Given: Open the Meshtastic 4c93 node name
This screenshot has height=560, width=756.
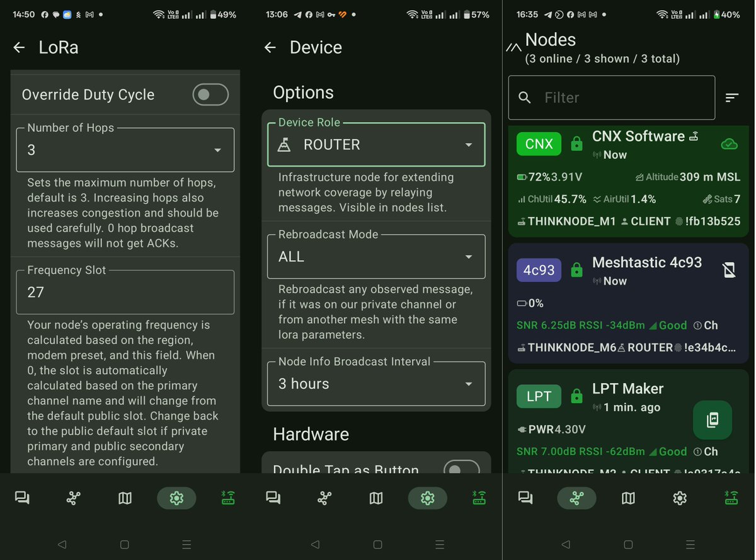Looking at the screenshot, I should (x=647, y=262).
